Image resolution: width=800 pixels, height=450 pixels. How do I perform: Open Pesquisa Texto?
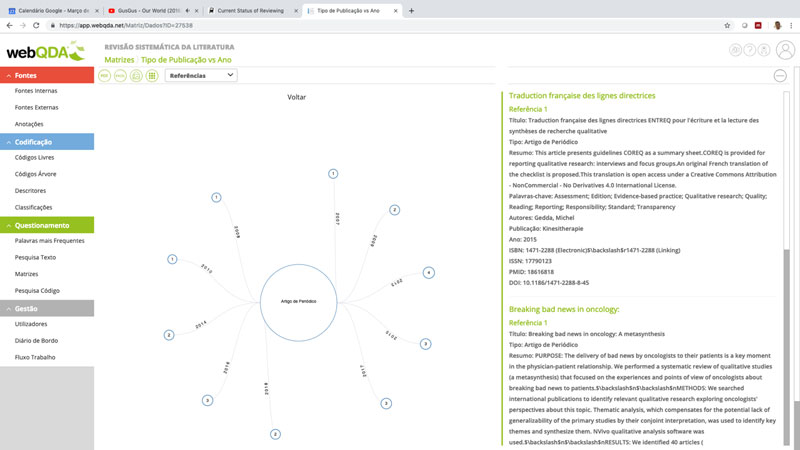35,258
